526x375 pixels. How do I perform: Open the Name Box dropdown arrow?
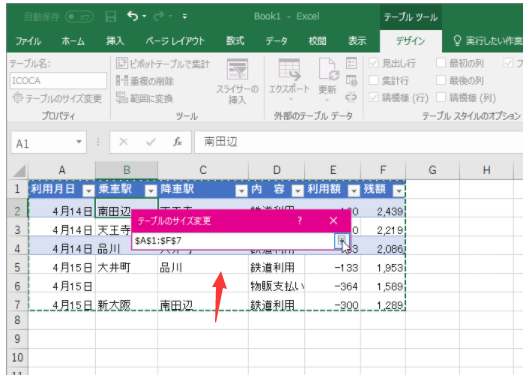point(79,142)
